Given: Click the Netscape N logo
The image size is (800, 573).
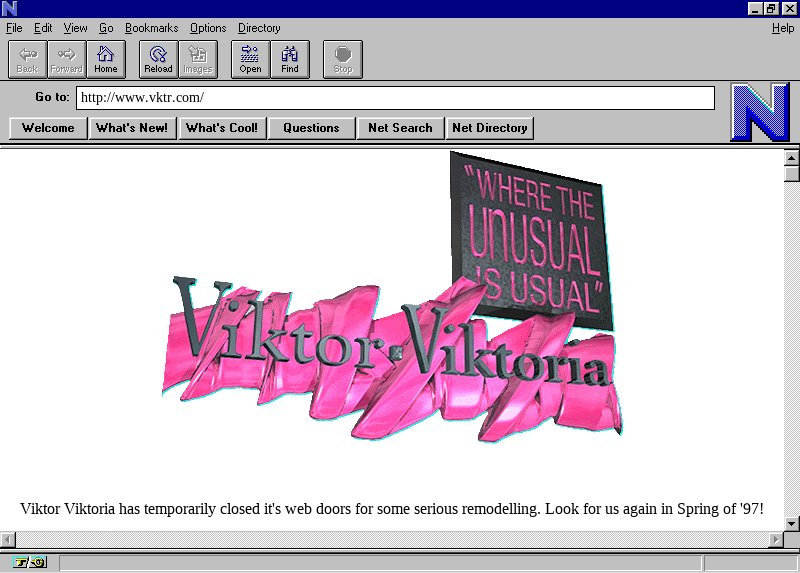Looking at the screenshot, I should (x=759, y=112).
